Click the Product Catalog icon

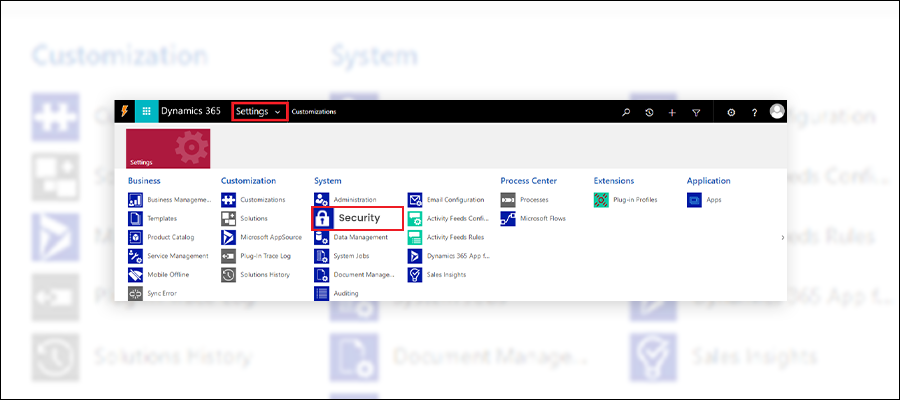click(x=135, y=238)
